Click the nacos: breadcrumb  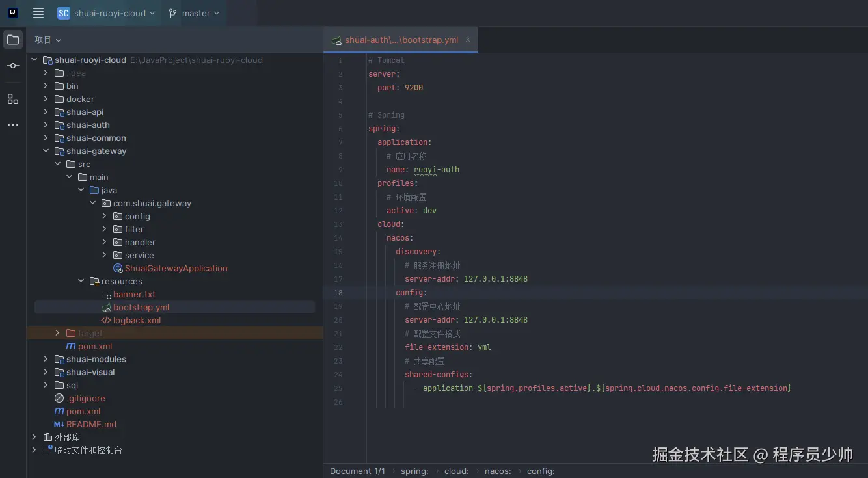(498, 471)
